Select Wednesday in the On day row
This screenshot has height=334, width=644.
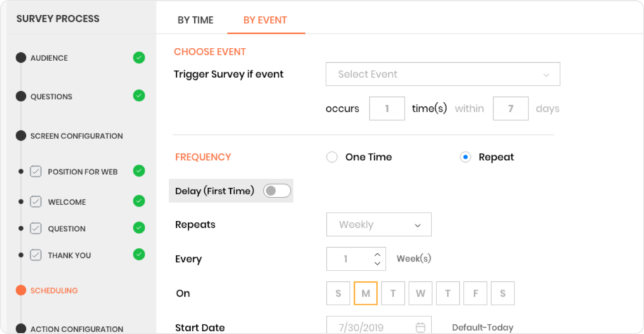coord(420,293)
